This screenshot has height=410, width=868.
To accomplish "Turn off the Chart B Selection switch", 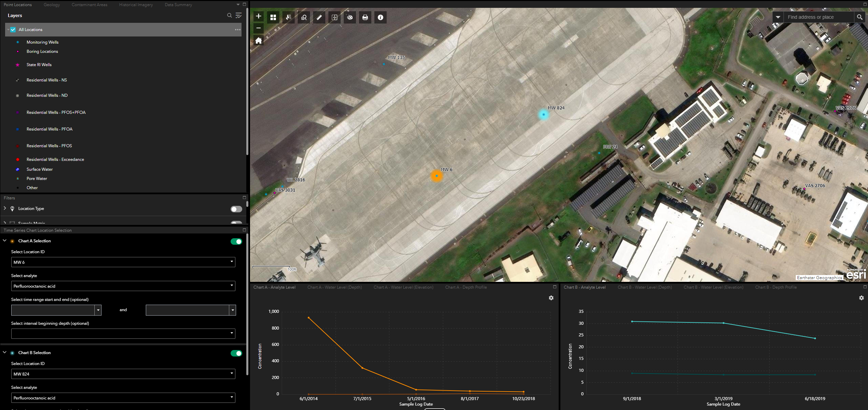I will pyautogui.click(x=236, y=353).
